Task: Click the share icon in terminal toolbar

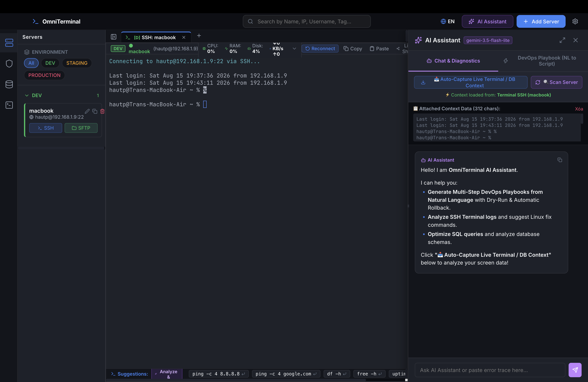Action: pos(398,49)
